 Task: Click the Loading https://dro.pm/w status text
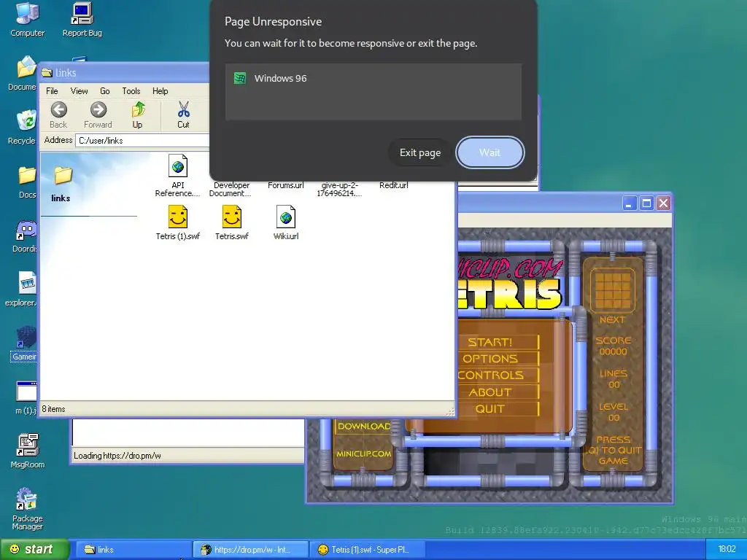[117, 456]
